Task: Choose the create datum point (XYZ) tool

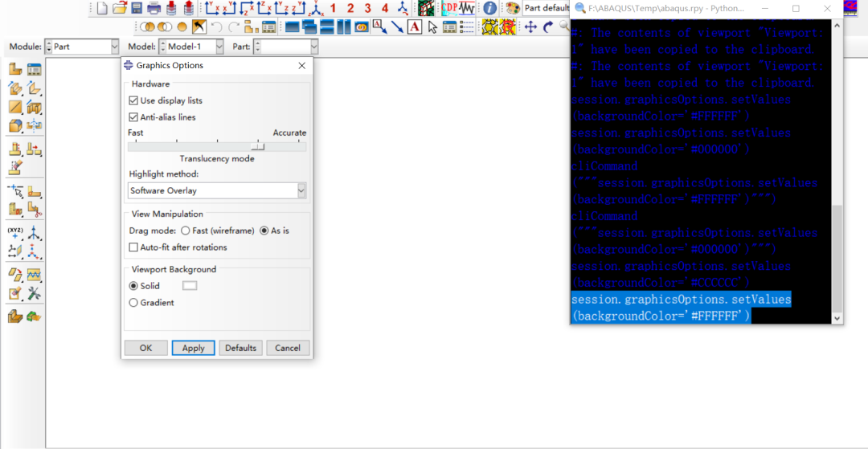Action: (15, 232)
